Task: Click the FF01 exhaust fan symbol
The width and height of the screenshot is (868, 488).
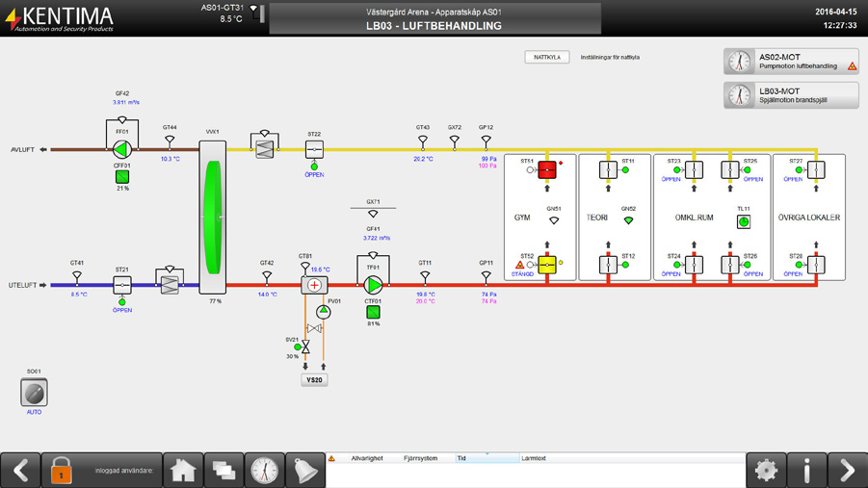Action: [121, 149]
